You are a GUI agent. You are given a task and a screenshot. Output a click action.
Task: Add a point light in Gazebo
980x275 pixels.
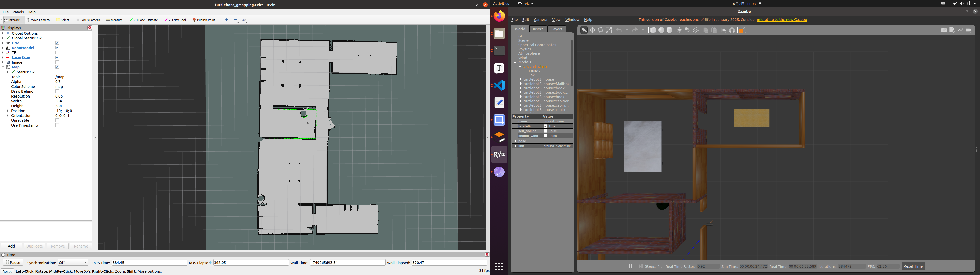679,30
